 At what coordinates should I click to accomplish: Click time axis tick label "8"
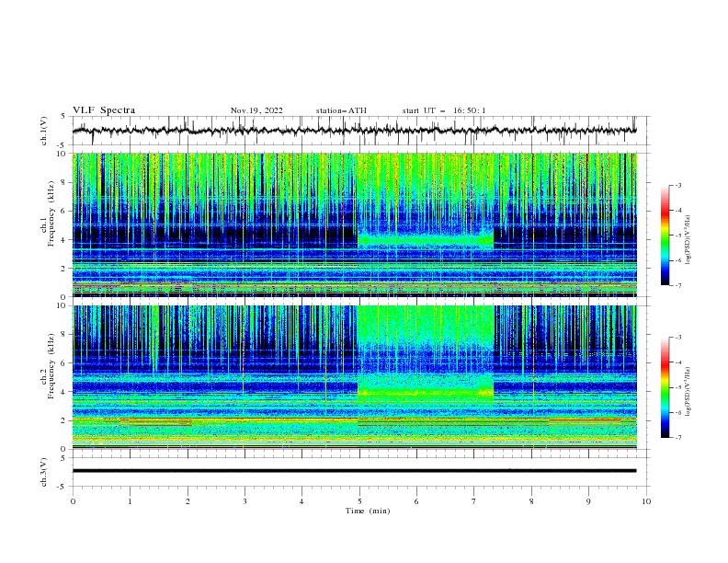(x=531, y=501)
